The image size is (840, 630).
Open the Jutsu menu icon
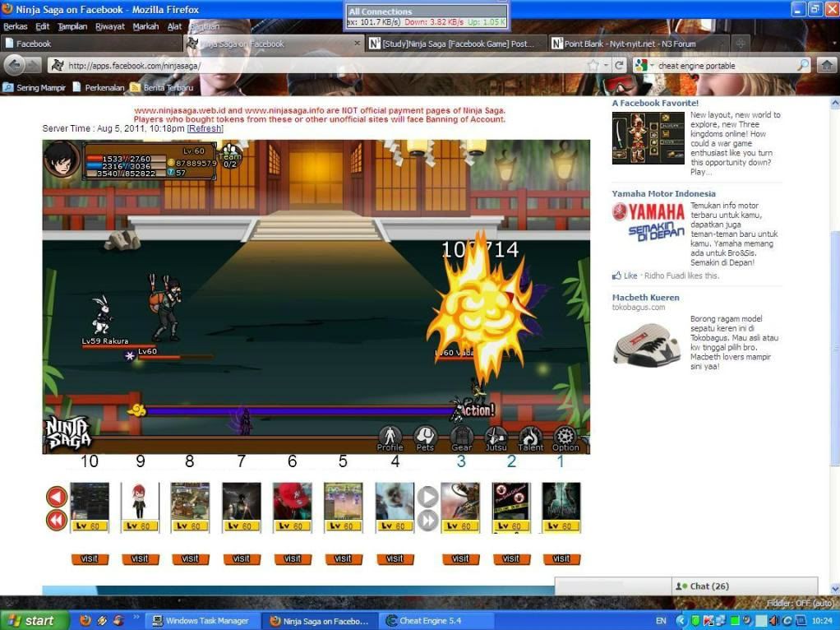coord(496,438)
